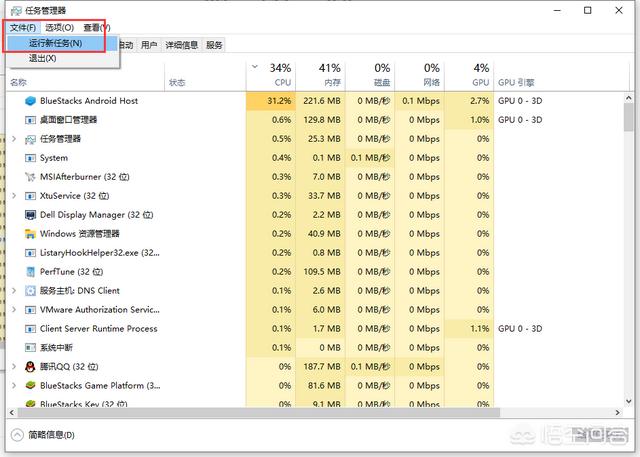Click the Task Manager title bar icon
Image resolution: width=640 pixels, height=457 pixels.
click(13, 9)
